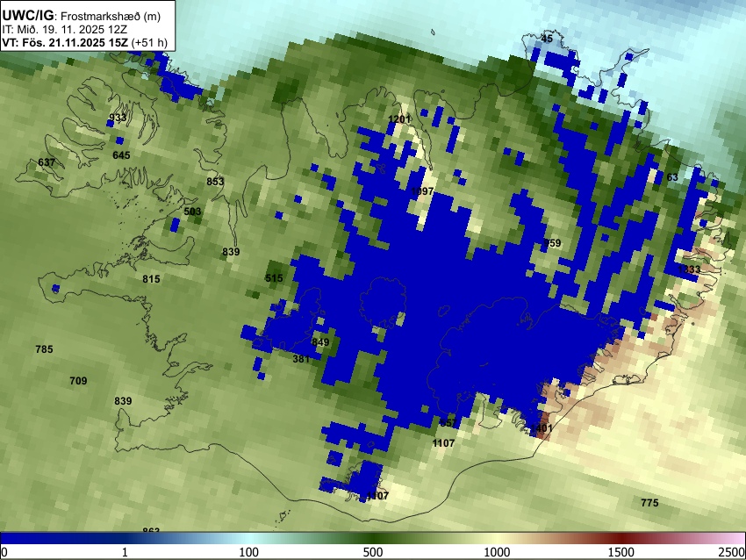Screen dimensions: 746x560
Task: Click the 1000 label on the color scale
Action: click(497, 552)
